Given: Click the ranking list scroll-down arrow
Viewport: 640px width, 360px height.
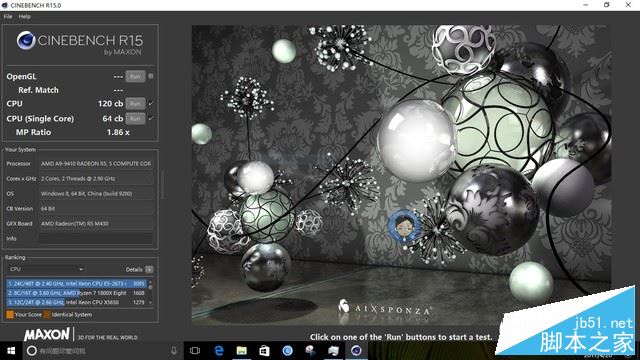Looking at the screenshot, I should 150,303.
